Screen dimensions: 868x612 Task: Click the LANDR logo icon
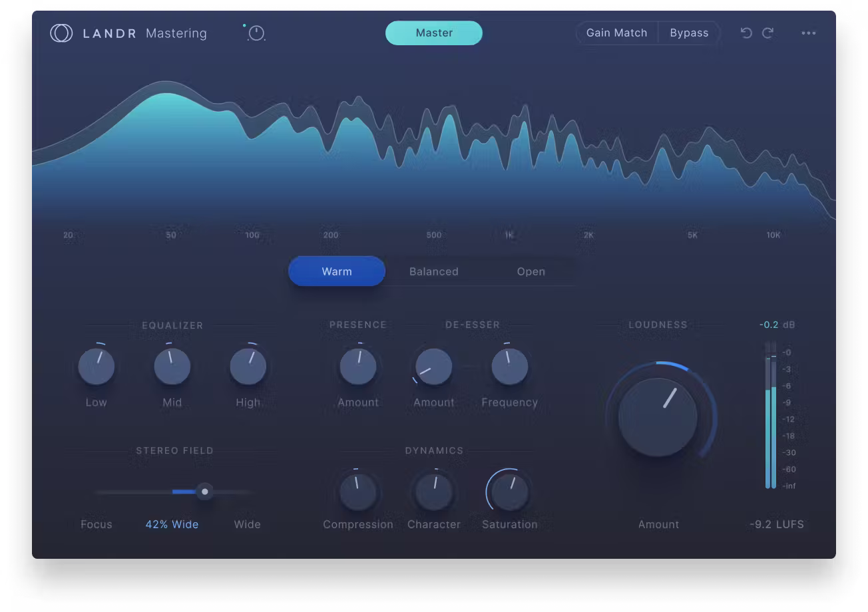pyautogui.click(x=61, y=33)
